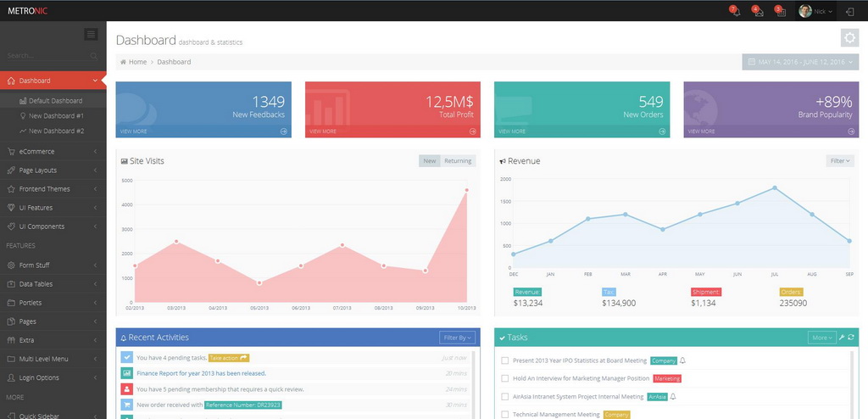Image resolution: width=868 pixels, height=419 pixels.
Task: Open the Revenue Filter dropdown
Action: coord(839,160)
